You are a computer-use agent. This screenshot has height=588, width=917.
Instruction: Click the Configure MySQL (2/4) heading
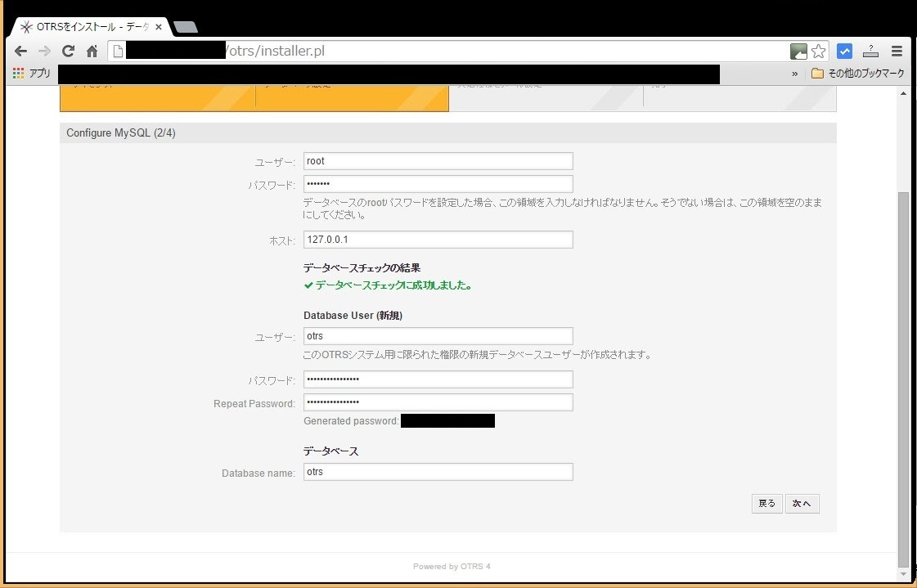point(121,133)
